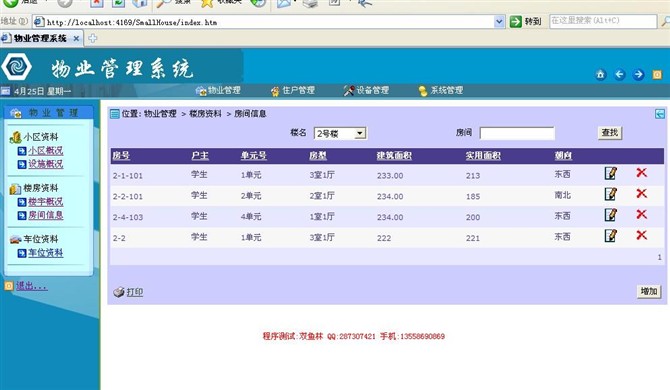Open the 设施概况 link
The width and height of the screenshot is (670, 390).
pyautogui.click(x=46, y=164)
